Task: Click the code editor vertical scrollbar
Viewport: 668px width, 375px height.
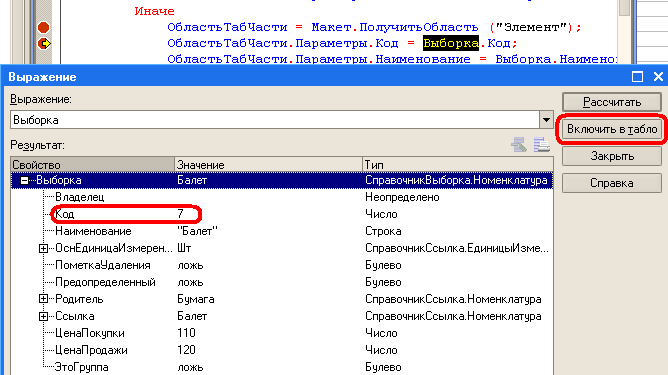Action: click(x=624, y=32)
